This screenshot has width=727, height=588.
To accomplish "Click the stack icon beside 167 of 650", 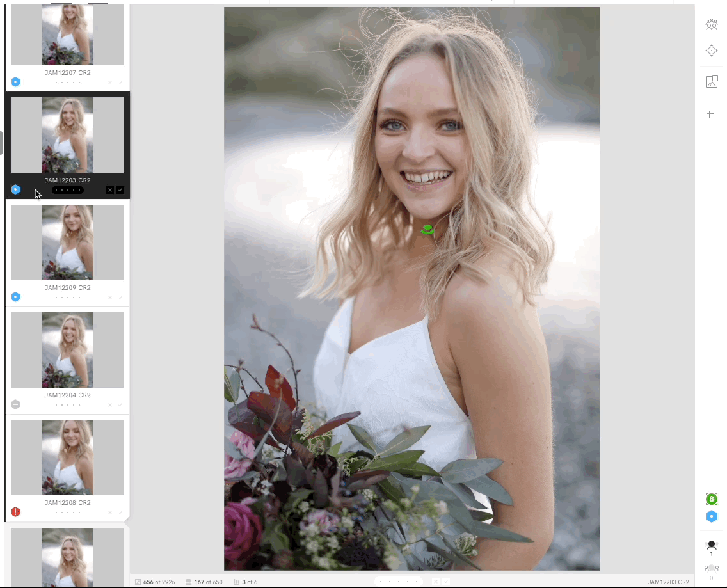I will pos(189,582).
